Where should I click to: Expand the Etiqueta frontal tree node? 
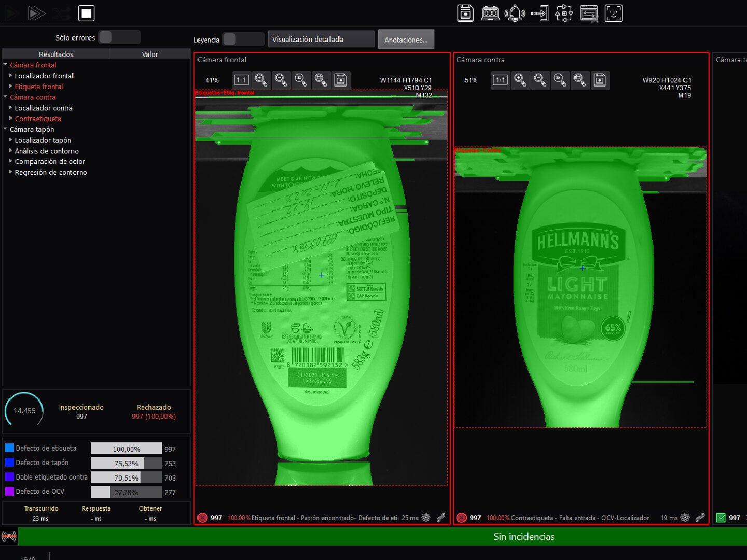click(10, 87)
